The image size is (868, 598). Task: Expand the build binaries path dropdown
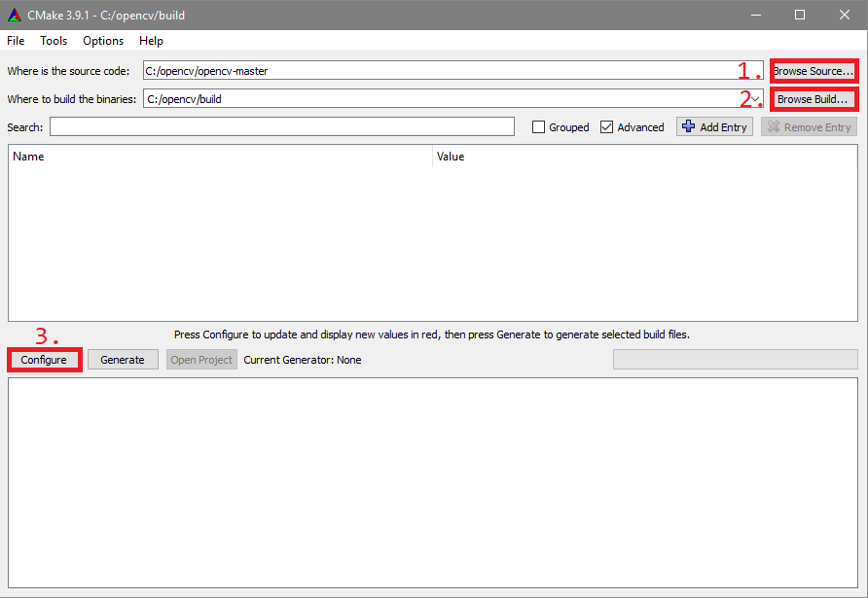click(x=755, y=99)
